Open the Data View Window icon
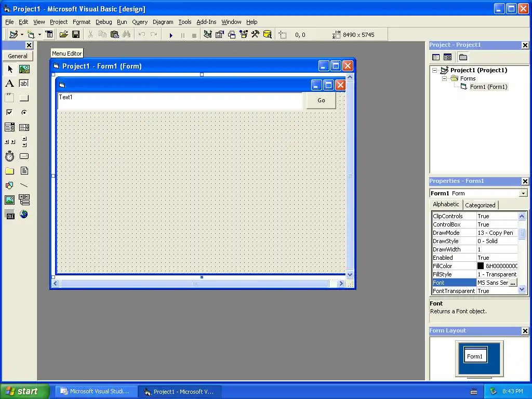532x399 pixels. (x=268, y=35)
